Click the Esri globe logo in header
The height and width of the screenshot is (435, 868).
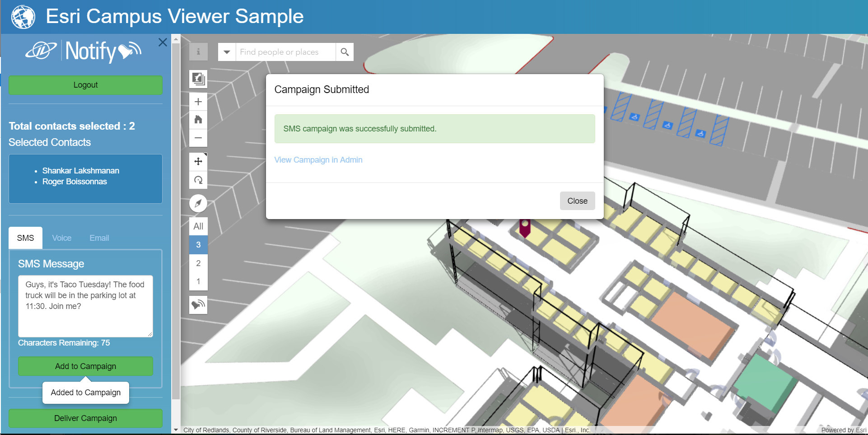(x=23, y=17)
